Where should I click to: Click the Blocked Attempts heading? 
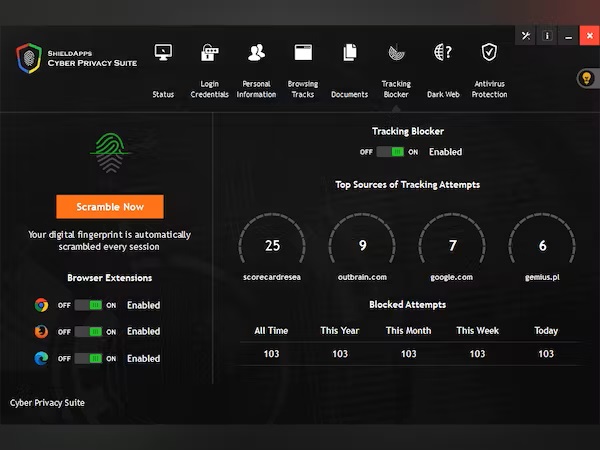point(408,305)
